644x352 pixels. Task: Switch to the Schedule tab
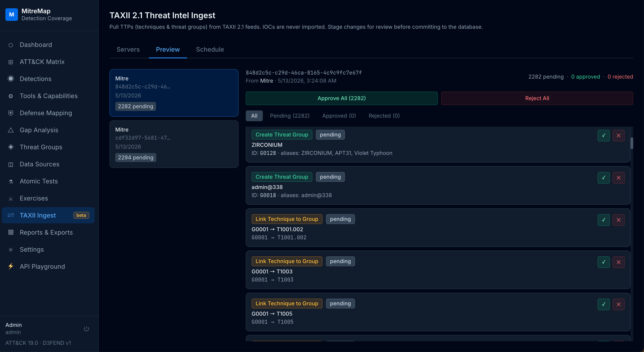210,49
